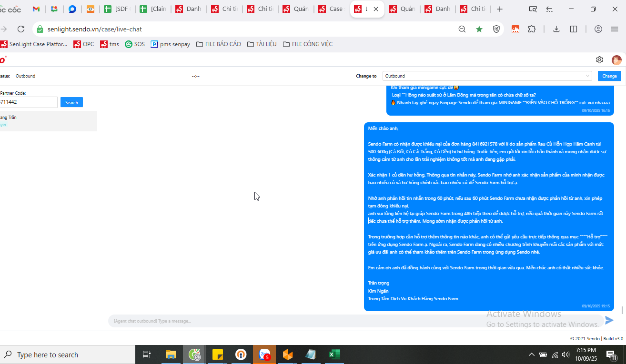Open a new browser tab
The image size is (626, 364).
pos(500,9)
